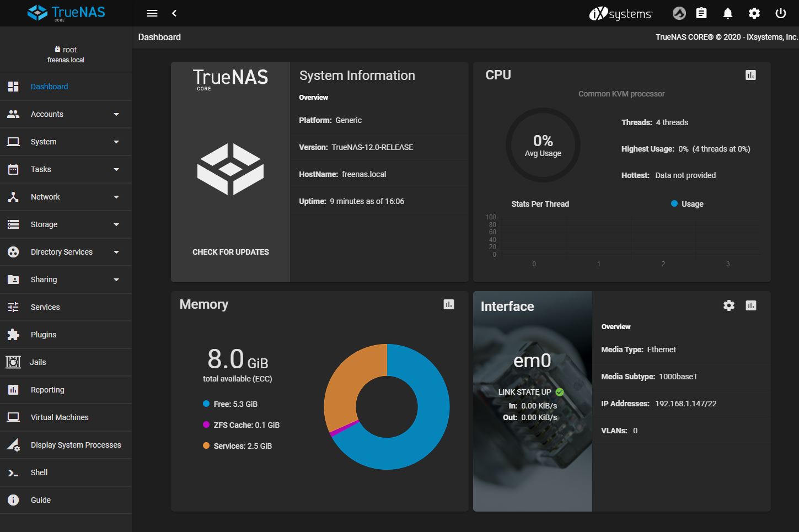The height and width of the screenshot is (532, 799).
Task: Open Memory reports chart icon
Action: 449,304
